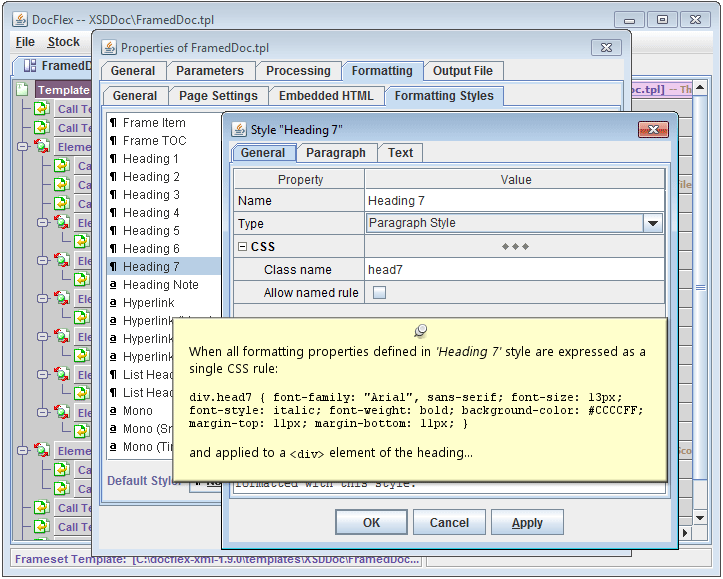Click into the Class name field
The image size is (723, 579).
tap(514, 270)
